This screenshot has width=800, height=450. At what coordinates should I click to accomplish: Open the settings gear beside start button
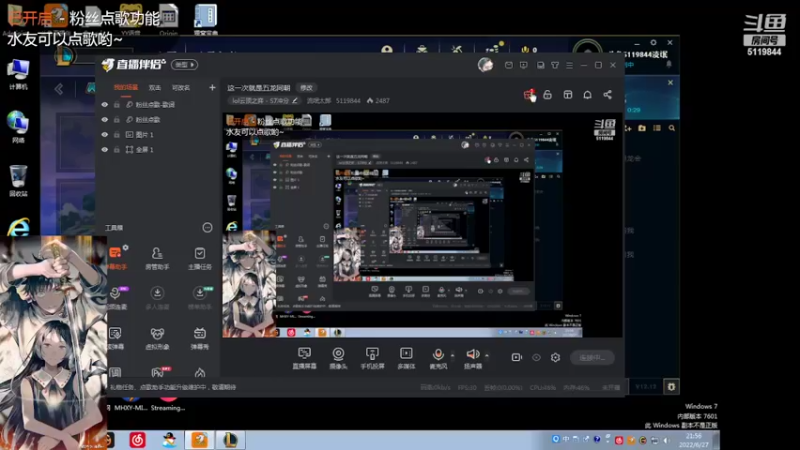pos(556,358)
